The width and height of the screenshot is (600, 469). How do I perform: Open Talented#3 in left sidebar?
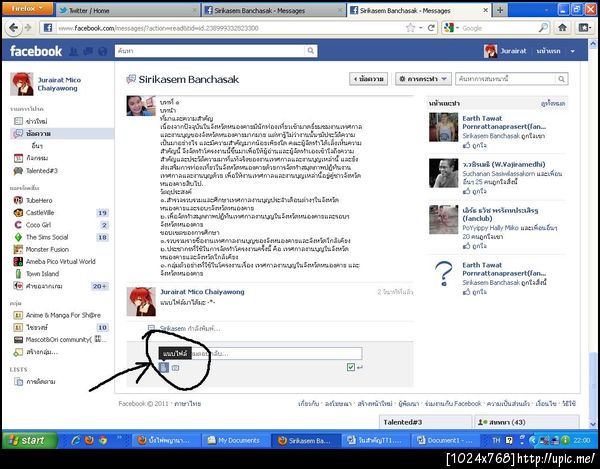[41, 171]
